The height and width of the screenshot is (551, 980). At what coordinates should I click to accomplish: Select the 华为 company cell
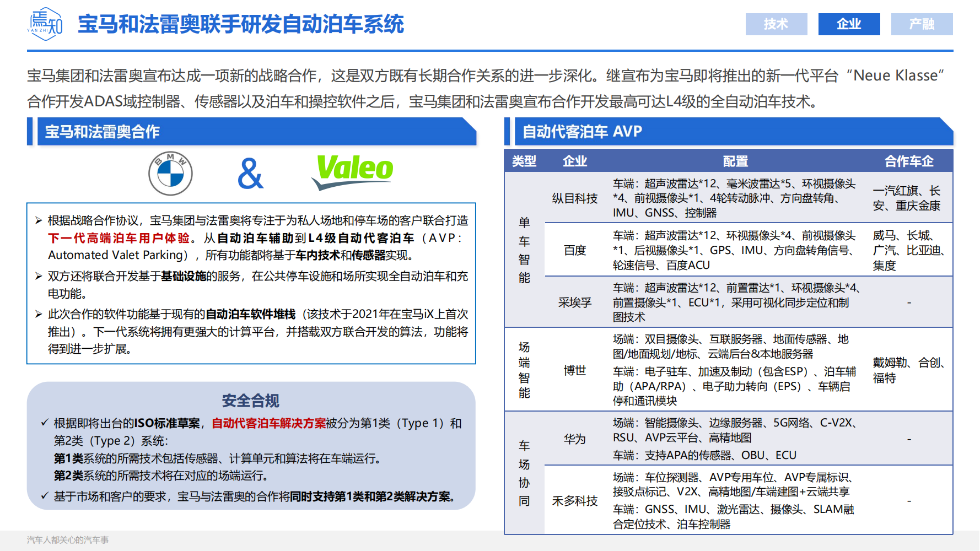pyautogui.click(x=575, y=439)
